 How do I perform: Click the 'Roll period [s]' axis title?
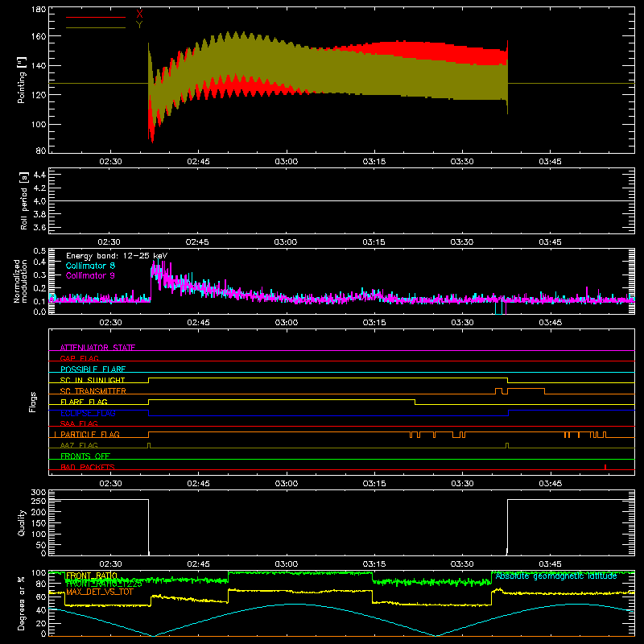23,200
